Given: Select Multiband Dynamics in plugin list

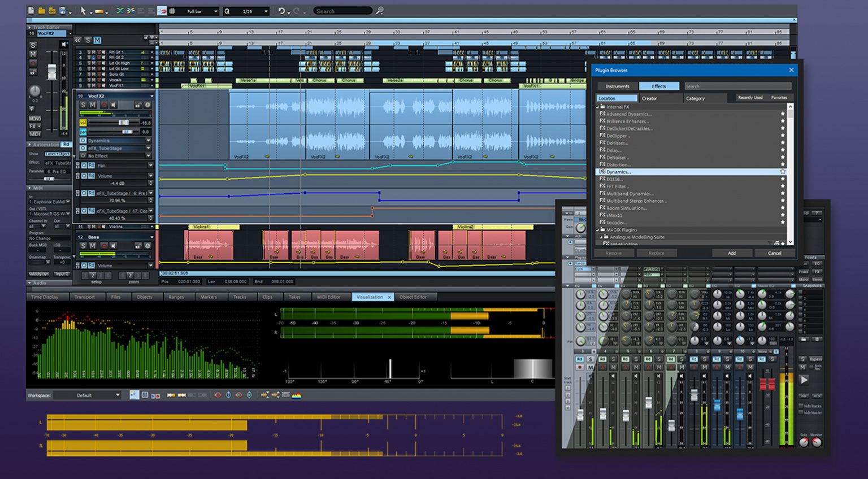Looking at the screenshot, I should (x=630, y=194).
